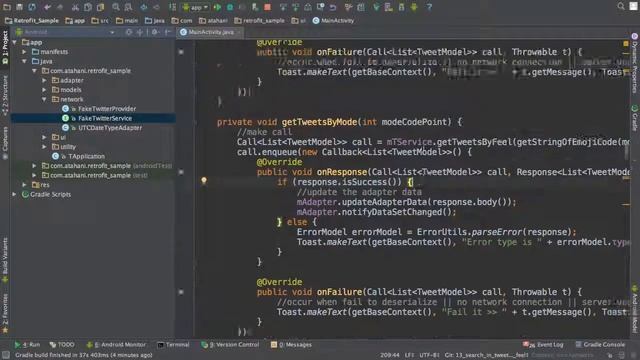The height and width of the screenshot is (360, 640).
Task: Collapse com.atahani.retrofit_sample package
Action: (34, 71)
